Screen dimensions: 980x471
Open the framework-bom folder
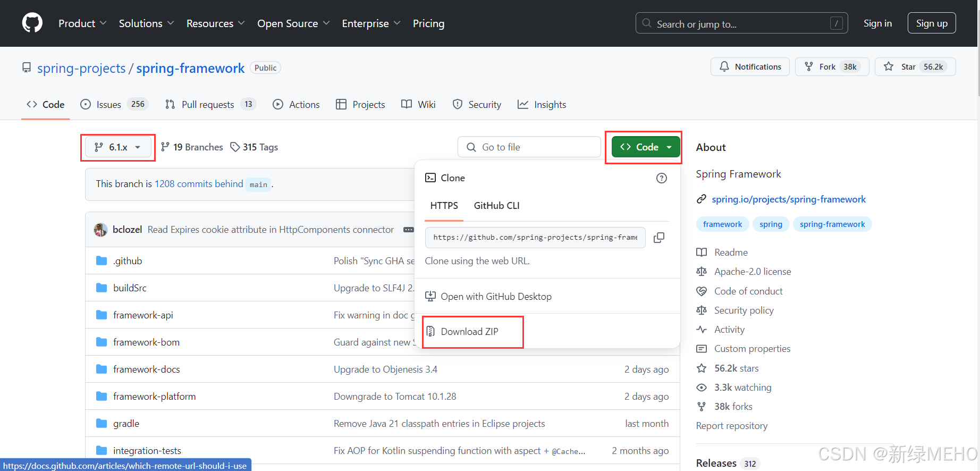point(146,342)
